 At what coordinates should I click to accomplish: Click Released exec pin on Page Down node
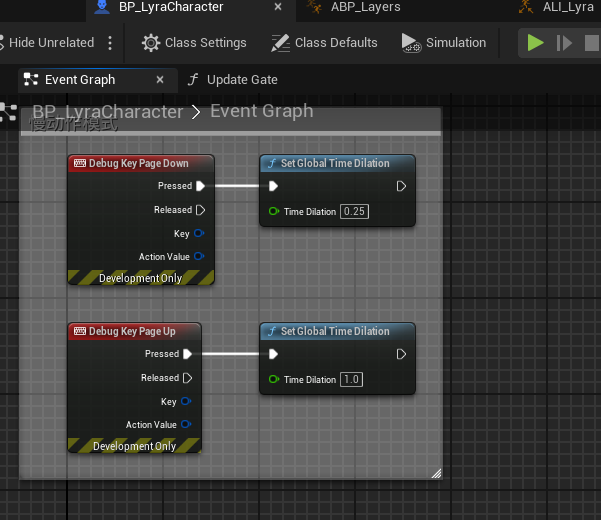pyautogui.click(x=200, y=210)
